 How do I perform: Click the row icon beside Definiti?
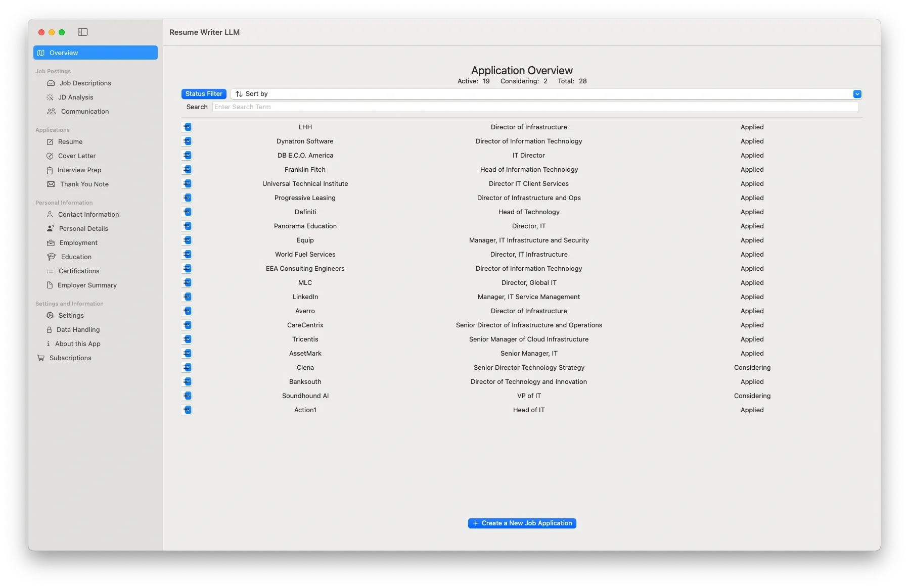point(187,212)
